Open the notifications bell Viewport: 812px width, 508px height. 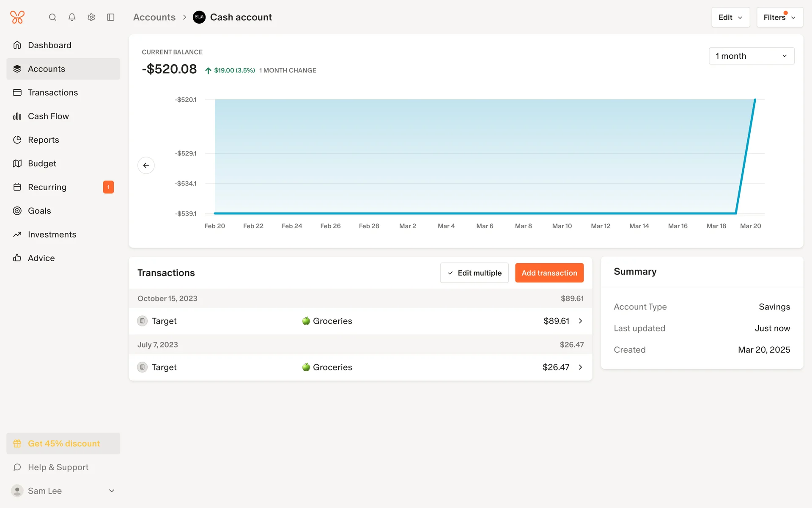pos(72,17)
